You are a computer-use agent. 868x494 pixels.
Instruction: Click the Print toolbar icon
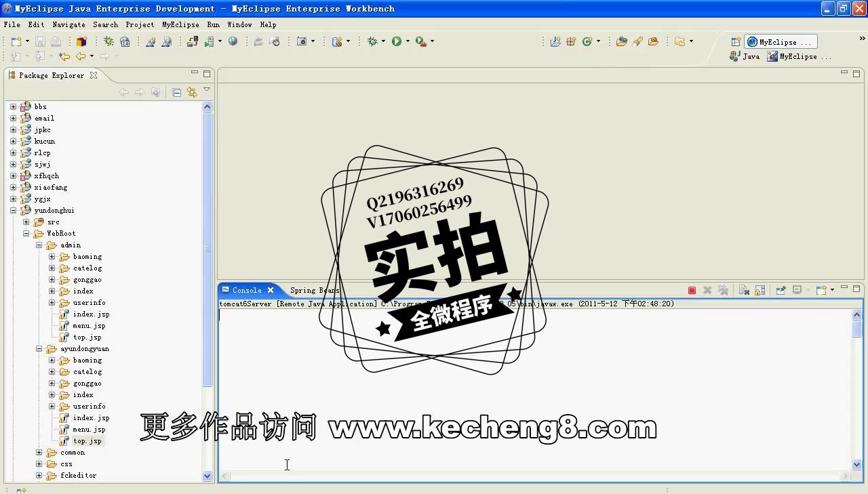pyautogui.click(x=56, y=41)
